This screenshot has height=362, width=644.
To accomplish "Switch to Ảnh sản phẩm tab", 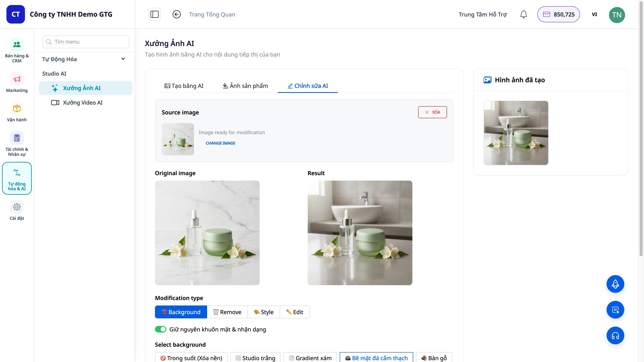I will pos(245,86).
